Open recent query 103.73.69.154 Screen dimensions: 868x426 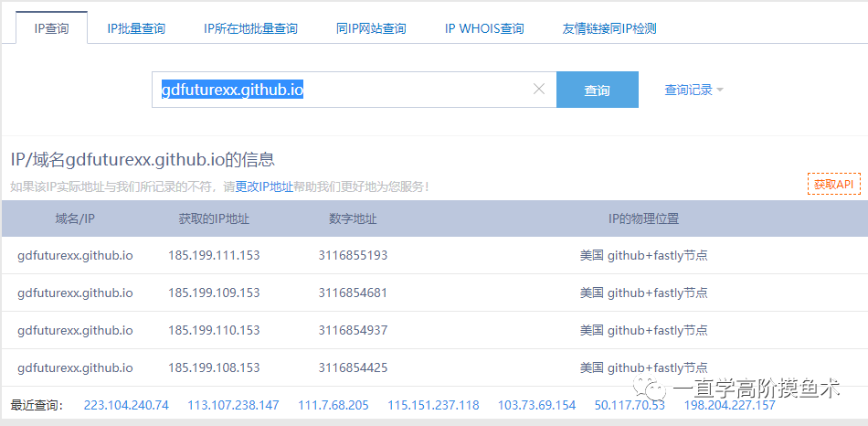pyautogui.click(x=536, y=405)
